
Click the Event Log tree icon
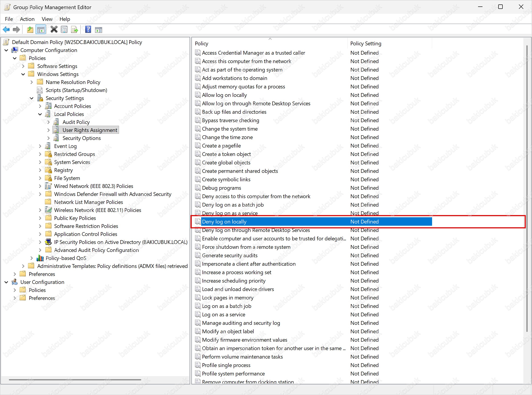point(48,146)
